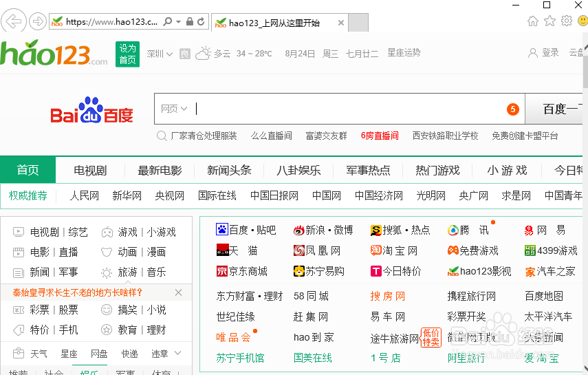Open the 秦始皇寻求长生不老 news link
588x375 pixels.
[x=78, y=292]
